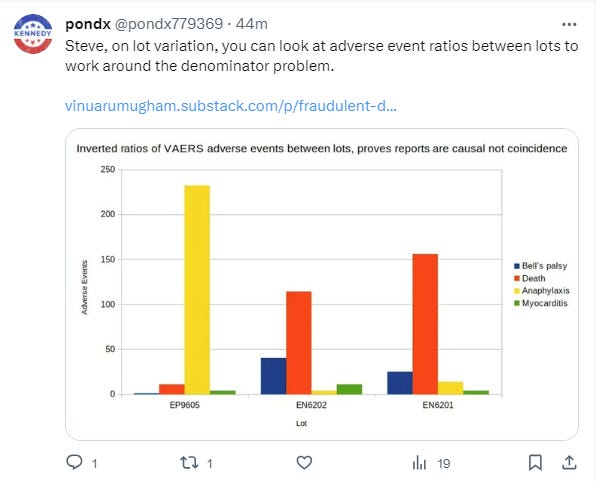
Task: Open the three-dot more options menu
Action: 569,24
